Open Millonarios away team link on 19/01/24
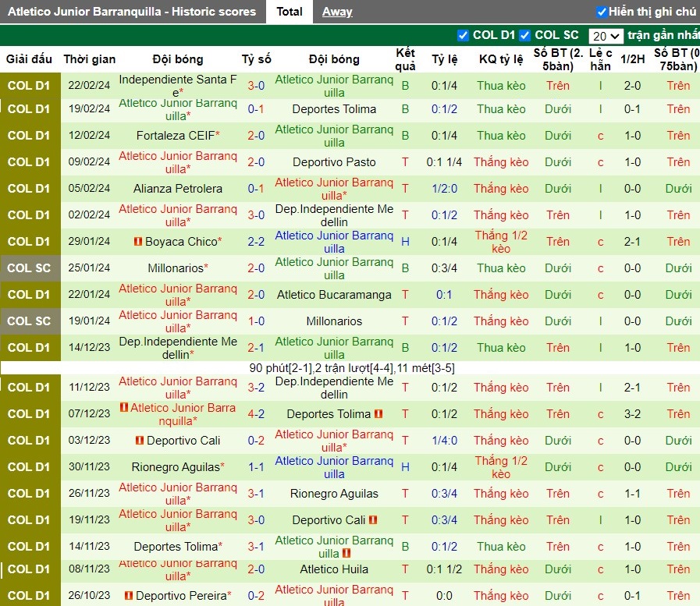The image size is (700, 606). 334,321
